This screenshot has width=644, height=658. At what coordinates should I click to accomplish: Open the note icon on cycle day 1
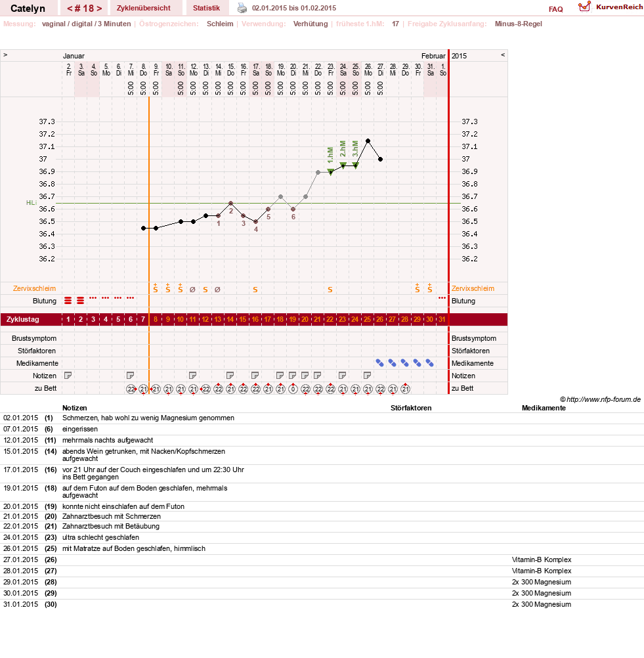pyautogui.click(x=68, y=376)
